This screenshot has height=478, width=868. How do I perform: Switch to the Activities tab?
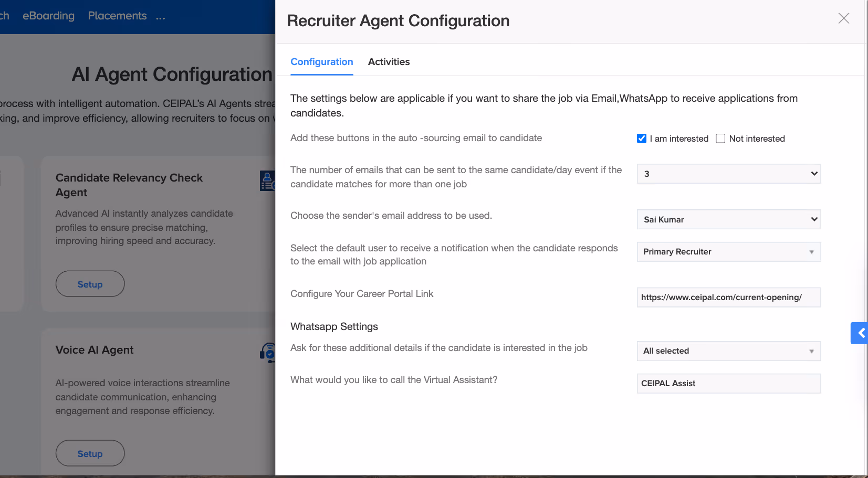tap(389, 62)
